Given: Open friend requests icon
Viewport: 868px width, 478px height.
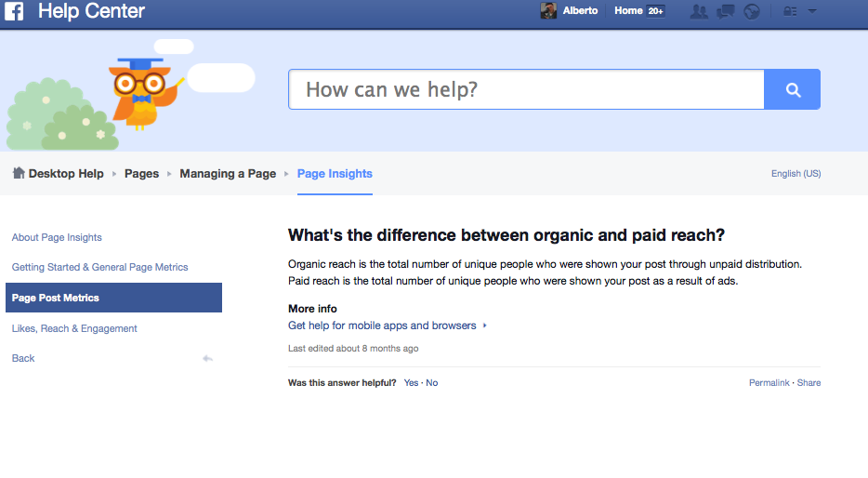Looking at the screenshot, I should click(x=699, y=11).
